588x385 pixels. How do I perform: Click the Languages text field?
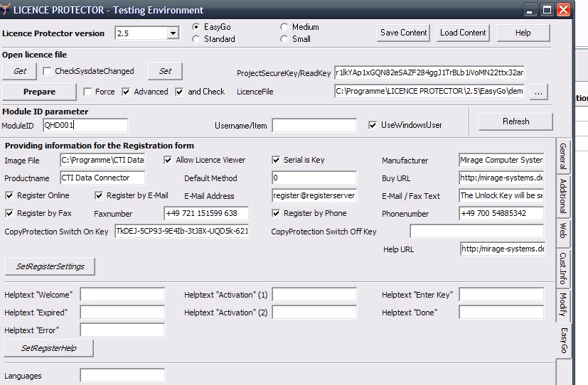pyautogui.click(x=122, y=376)
